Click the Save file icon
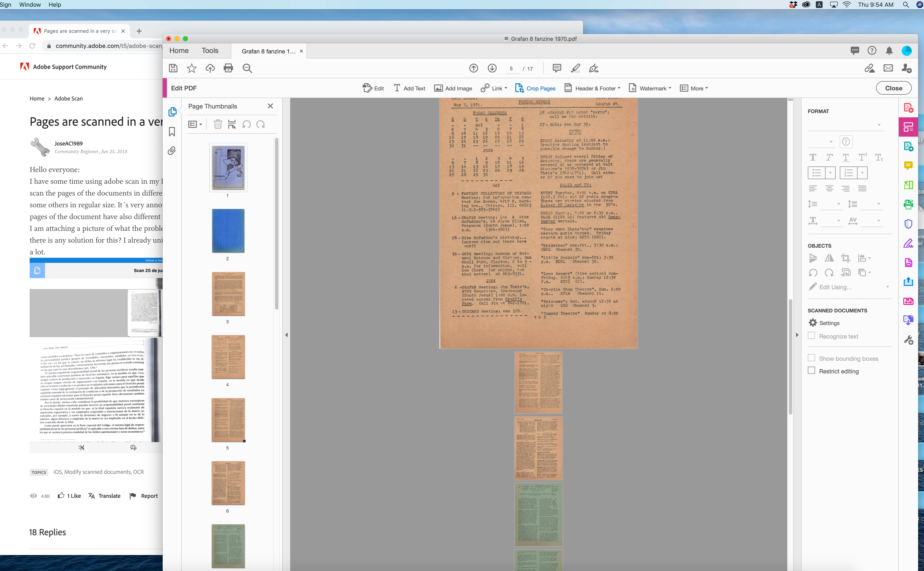This screenshot has width=924, height=571. coord(173,68)
